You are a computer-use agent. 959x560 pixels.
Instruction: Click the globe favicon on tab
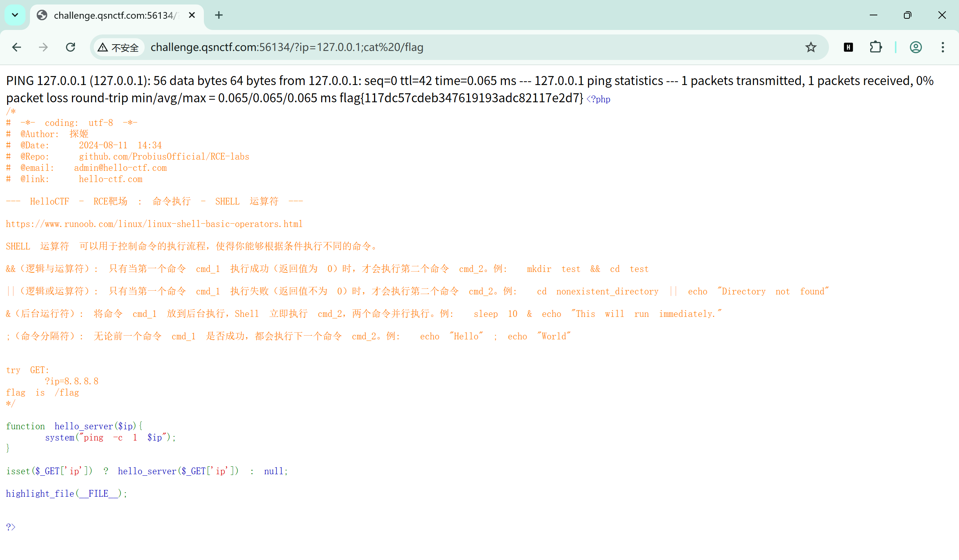coord(42,15)
